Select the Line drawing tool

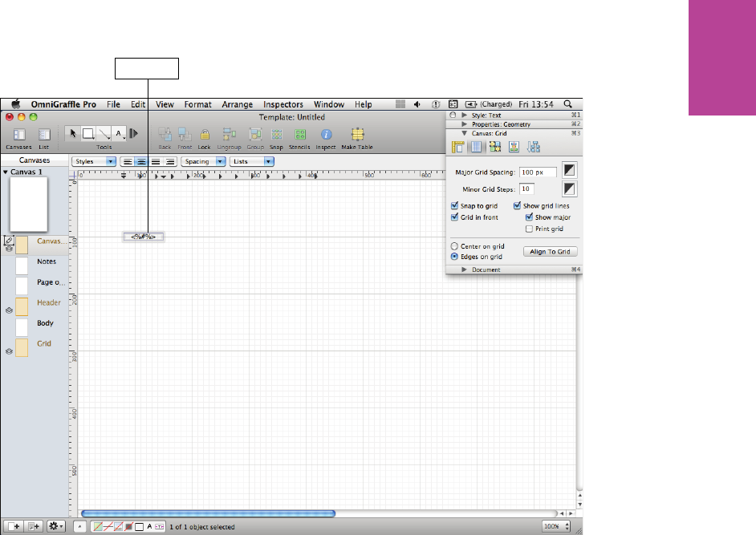click(x=104, y=133)
